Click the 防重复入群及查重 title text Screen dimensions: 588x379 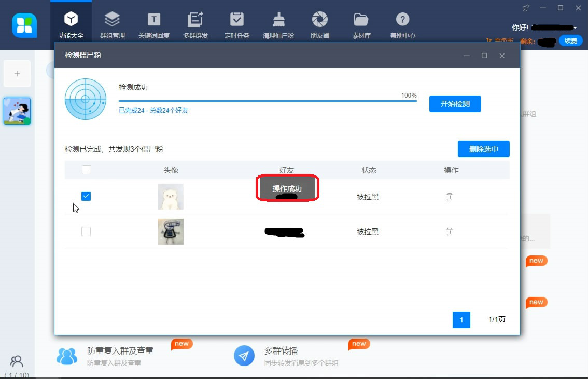point(120,351)
